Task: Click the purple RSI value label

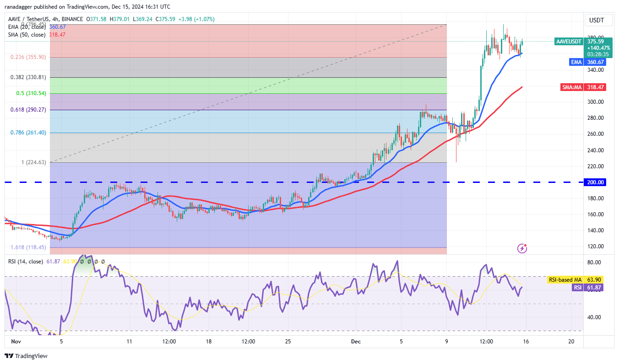Action: (576, 287)
